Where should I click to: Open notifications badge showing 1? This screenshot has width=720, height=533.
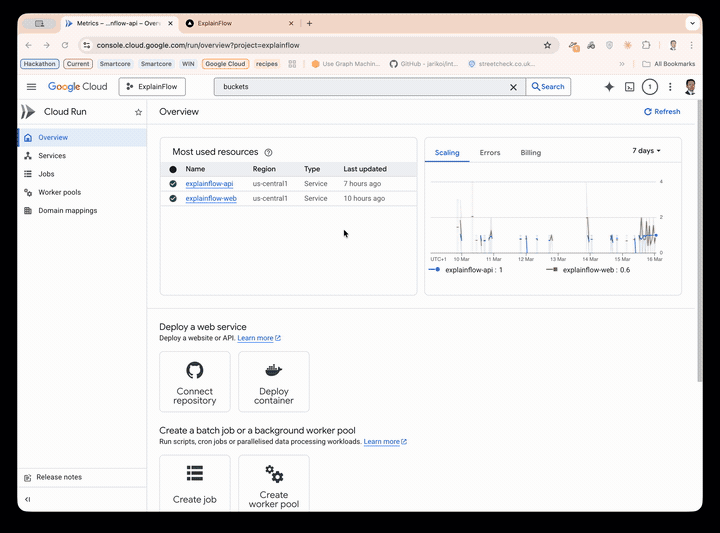coord(650,87)
